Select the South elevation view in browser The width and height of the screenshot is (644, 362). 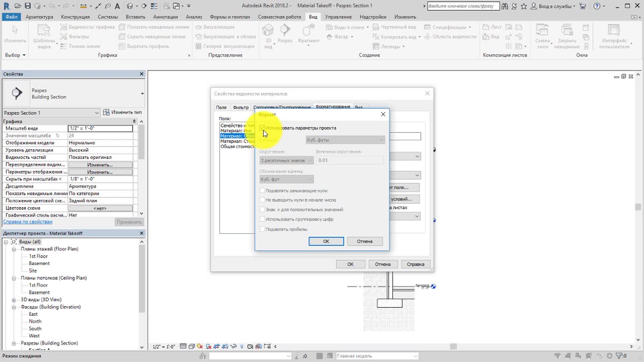click(35, 329)
